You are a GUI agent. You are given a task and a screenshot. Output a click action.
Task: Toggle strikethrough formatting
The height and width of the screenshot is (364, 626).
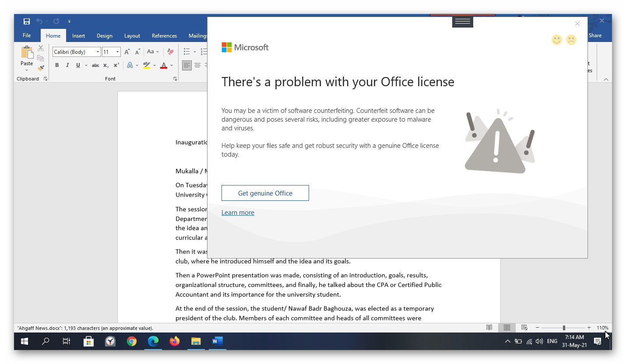pos(95,65)
